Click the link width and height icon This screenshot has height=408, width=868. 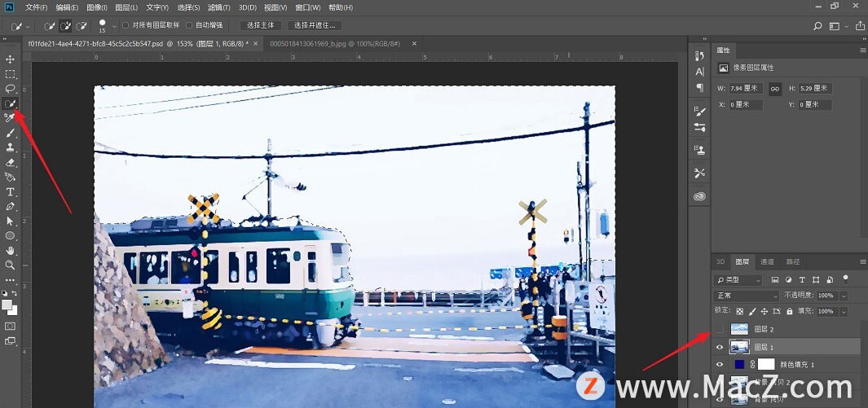click(775, 88)
